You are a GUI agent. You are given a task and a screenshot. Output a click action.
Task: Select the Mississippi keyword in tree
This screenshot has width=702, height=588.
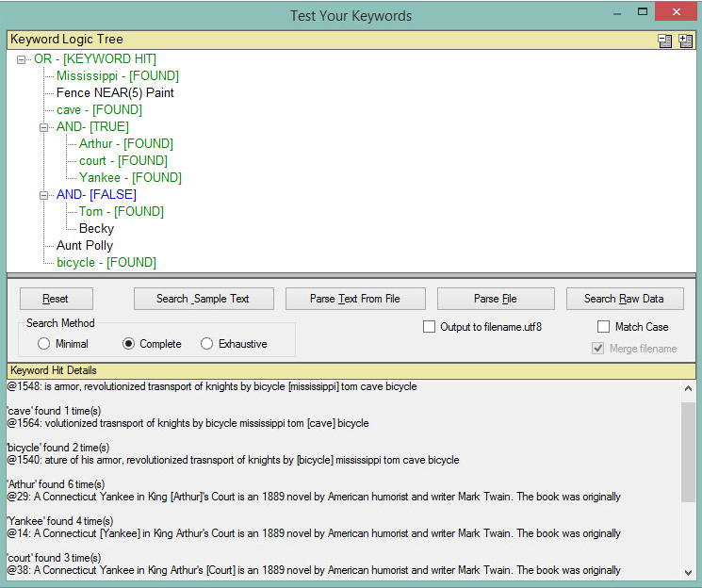point(117,76)
